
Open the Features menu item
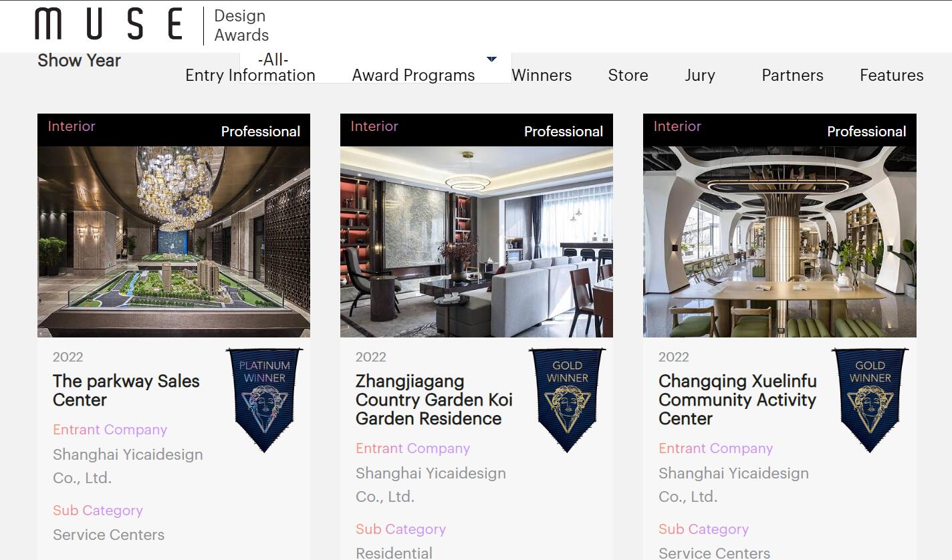[x=891, y=76]
